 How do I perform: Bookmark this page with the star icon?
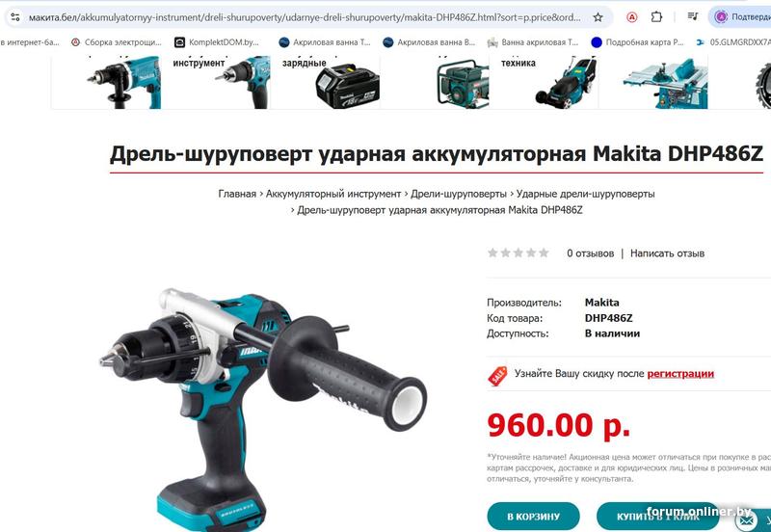click(598, 17)
